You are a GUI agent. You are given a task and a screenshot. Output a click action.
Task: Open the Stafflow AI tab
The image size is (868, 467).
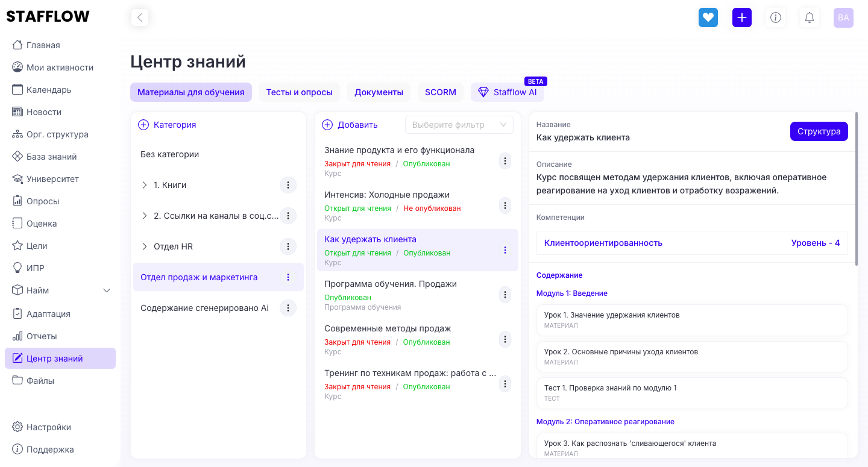508,92
